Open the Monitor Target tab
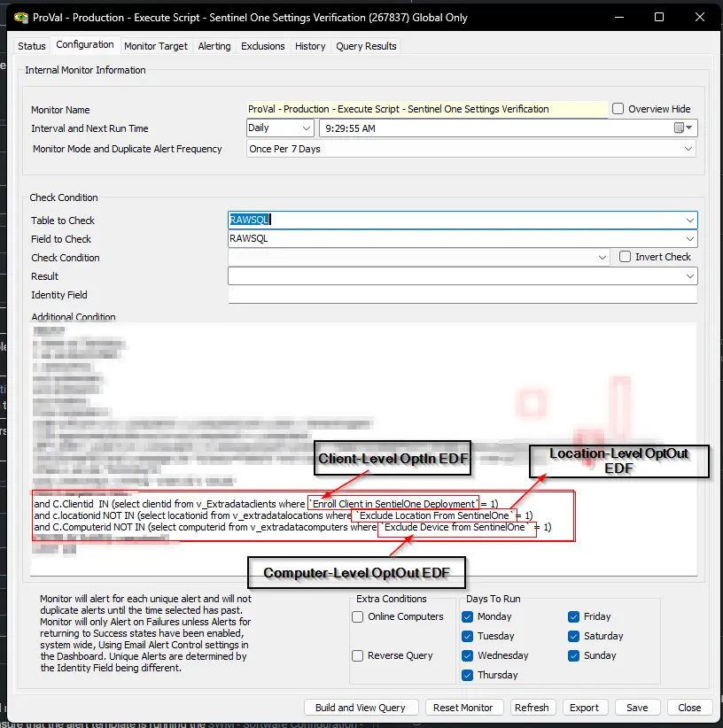The image size is (723, 728). tap(156, 46)
